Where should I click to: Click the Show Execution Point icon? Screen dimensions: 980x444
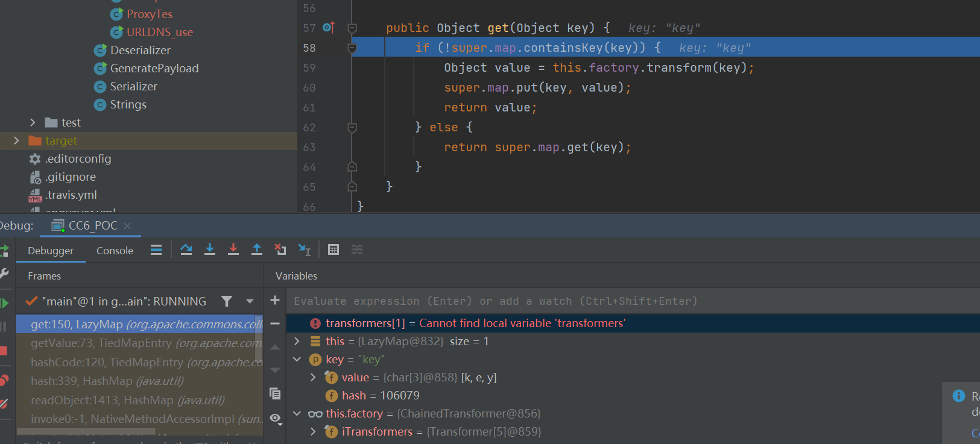click(156, 249)
